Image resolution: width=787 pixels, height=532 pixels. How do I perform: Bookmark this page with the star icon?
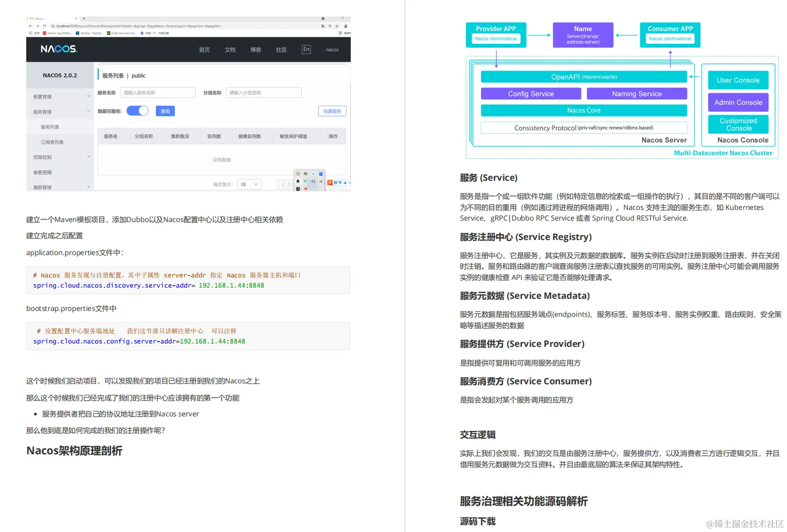[337, 26]
